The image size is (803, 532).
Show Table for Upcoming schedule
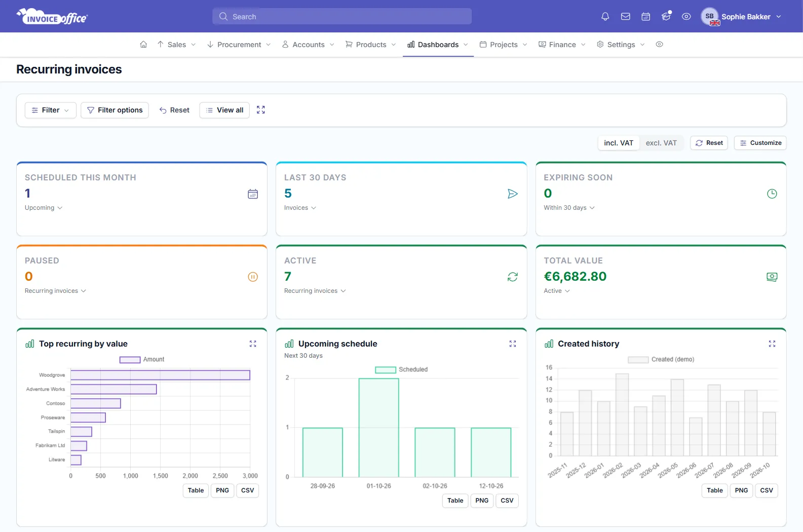(x=455, y=501)
